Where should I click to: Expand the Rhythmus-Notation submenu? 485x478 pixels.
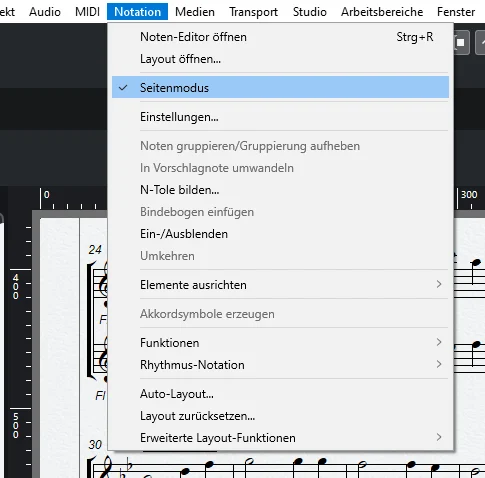(x=280, y=365)
